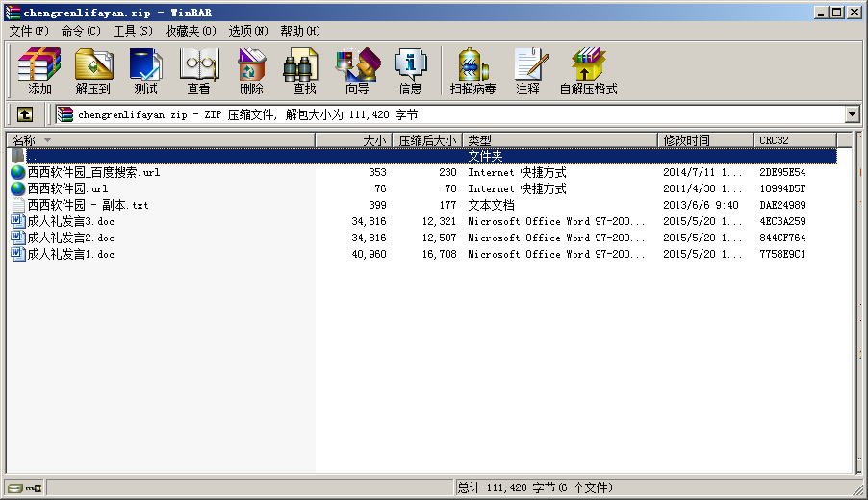Open the 收藏夹(O) menu

coord(190,31)
